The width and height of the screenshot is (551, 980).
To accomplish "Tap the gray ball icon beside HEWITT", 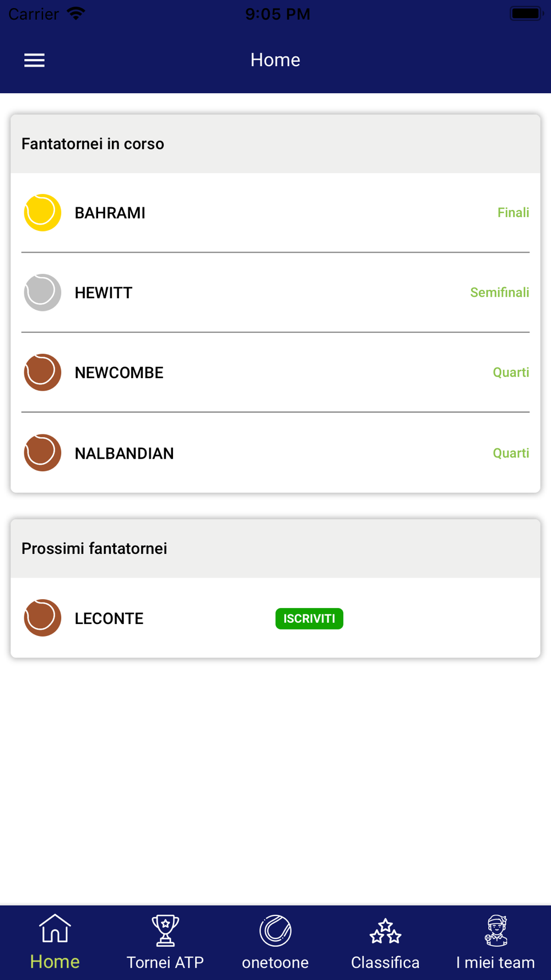I will (x=42, y=293).
